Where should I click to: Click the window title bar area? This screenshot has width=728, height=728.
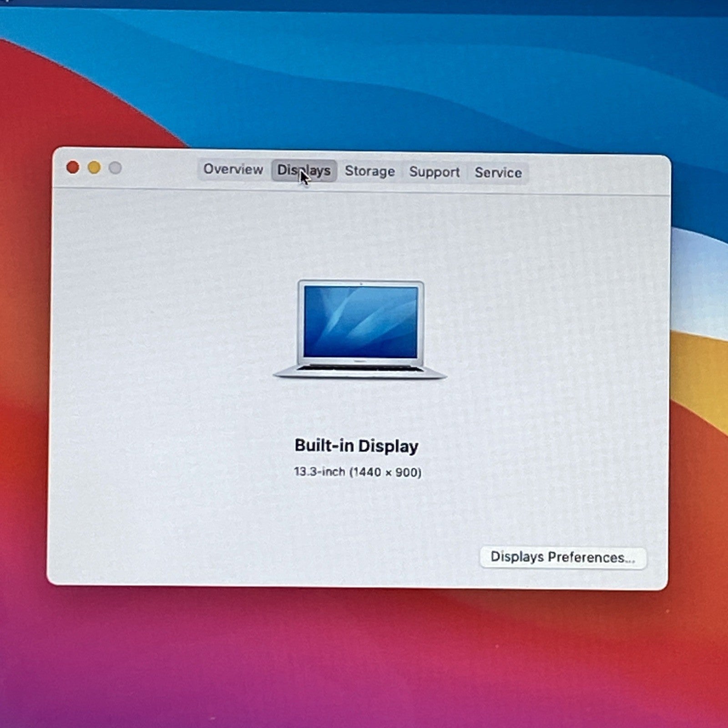pyautogui.click(x=591, y=171)
